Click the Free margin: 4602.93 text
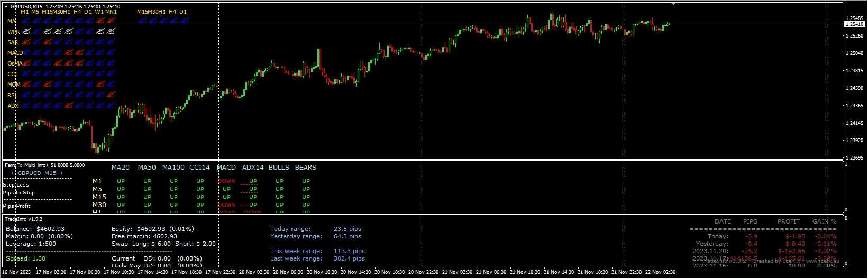The width and height of the screenshot is (868, 279). 144,237
